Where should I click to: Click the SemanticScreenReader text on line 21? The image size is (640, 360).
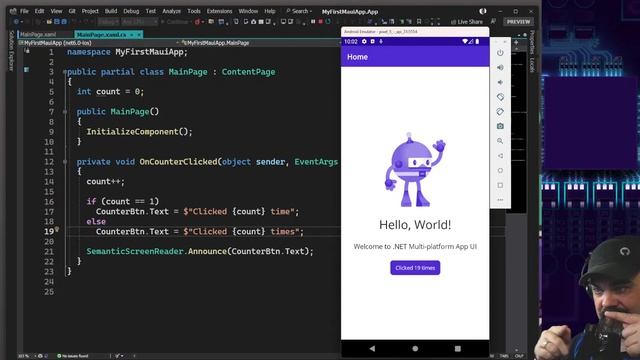point(135,251)
